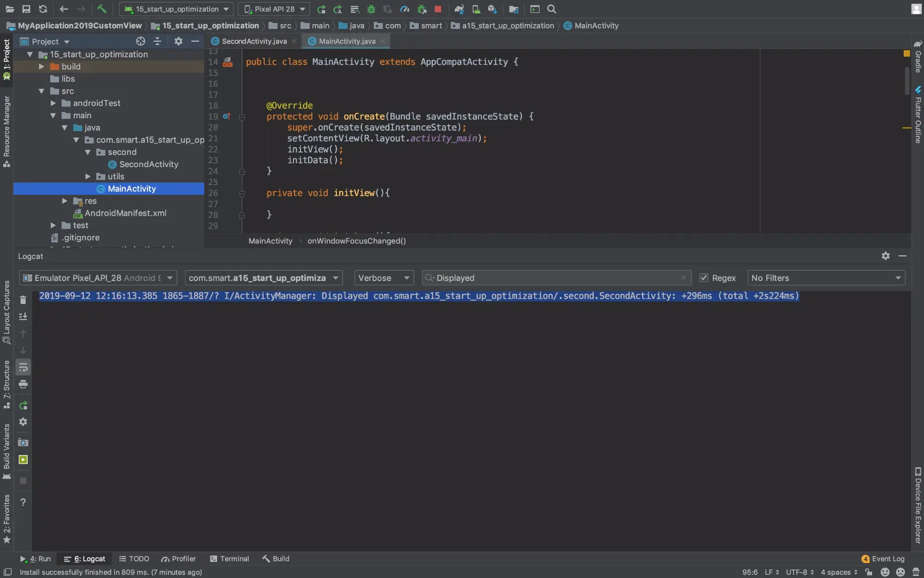Click the Make Project hammer icon
The width and height of the screenshot is (924, 578).
coord(102,9)
